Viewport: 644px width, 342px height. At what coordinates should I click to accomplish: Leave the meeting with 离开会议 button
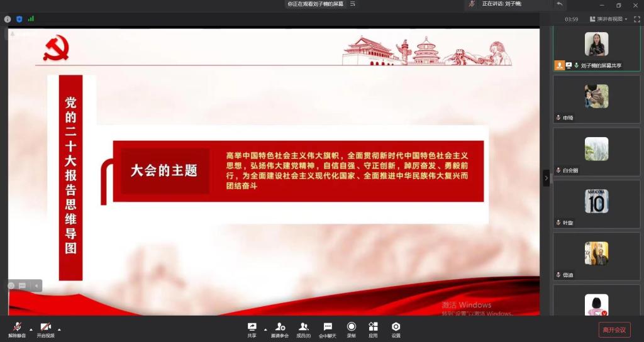tap(614, 329)
